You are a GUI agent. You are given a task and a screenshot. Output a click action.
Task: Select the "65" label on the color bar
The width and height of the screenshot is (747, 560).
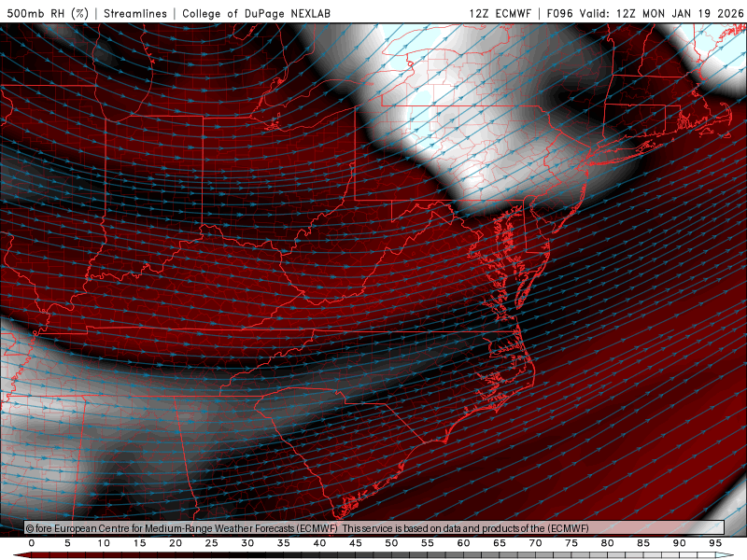point(500,543)
